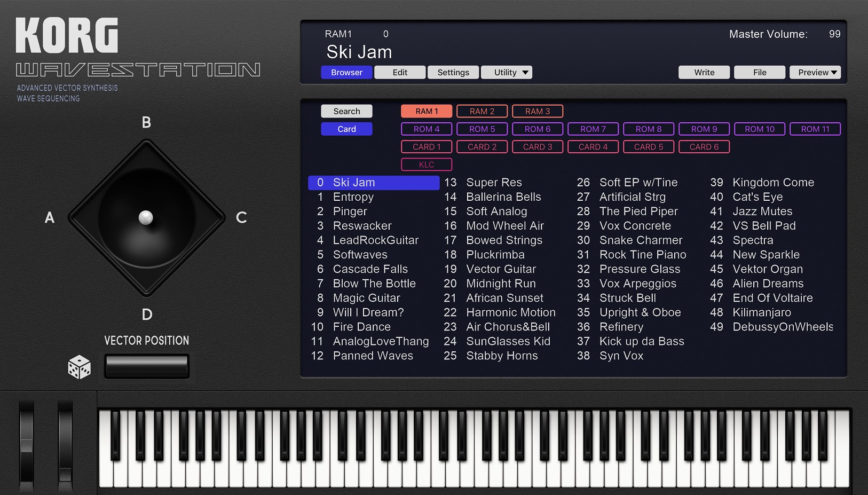868x495 pixels.
Task: Expand the Preview dropdown
Action: [815, 72]
